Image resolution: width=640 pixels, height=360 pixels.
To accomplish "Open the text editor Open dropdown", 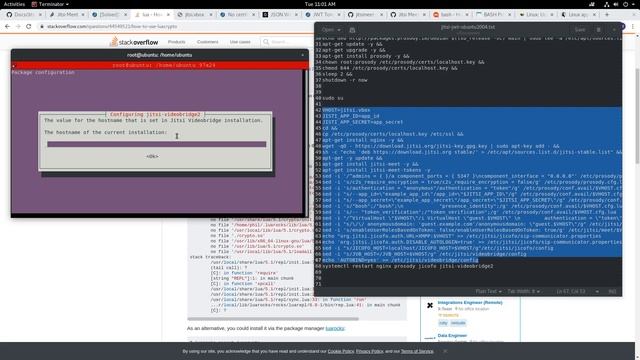I will click(331, 30).
